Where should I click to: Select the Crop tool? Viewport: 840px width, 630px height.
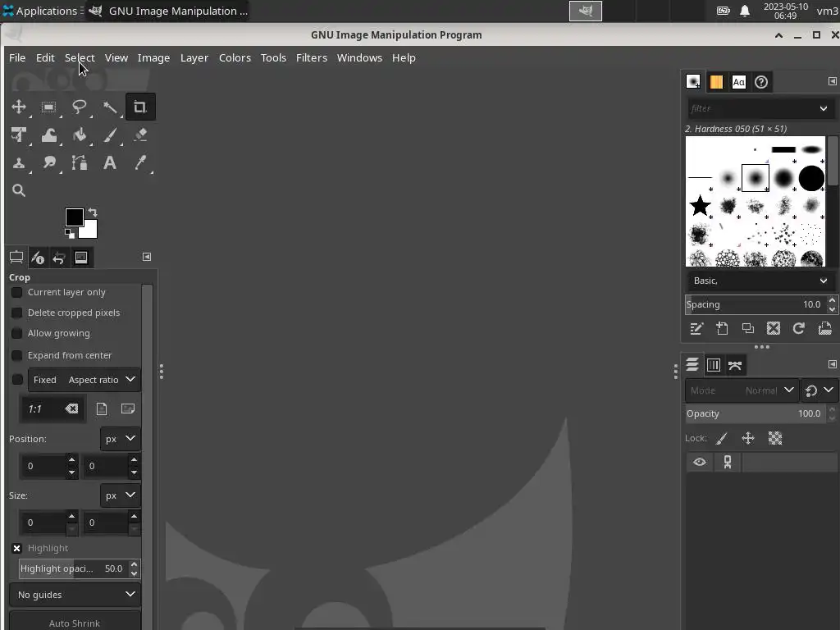[140, 107]
